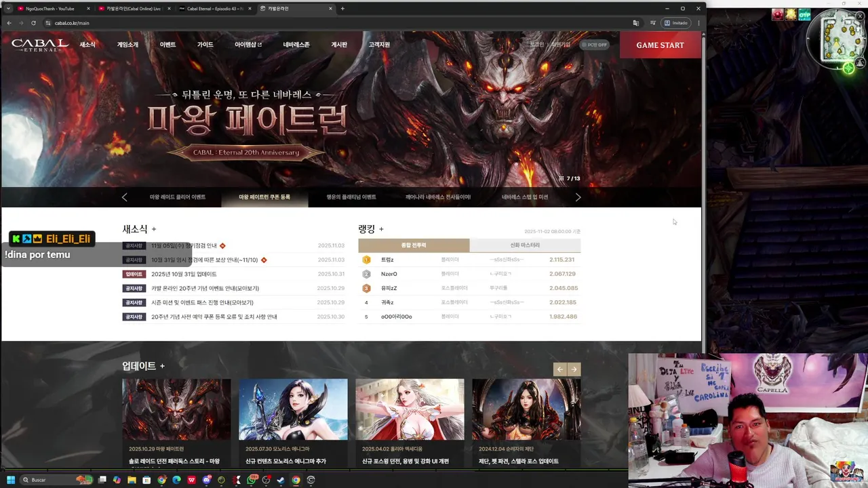
Task: Open the 10월 31일 임시 점검 보상 안내 notice
Action: click(x=205, y=260)
